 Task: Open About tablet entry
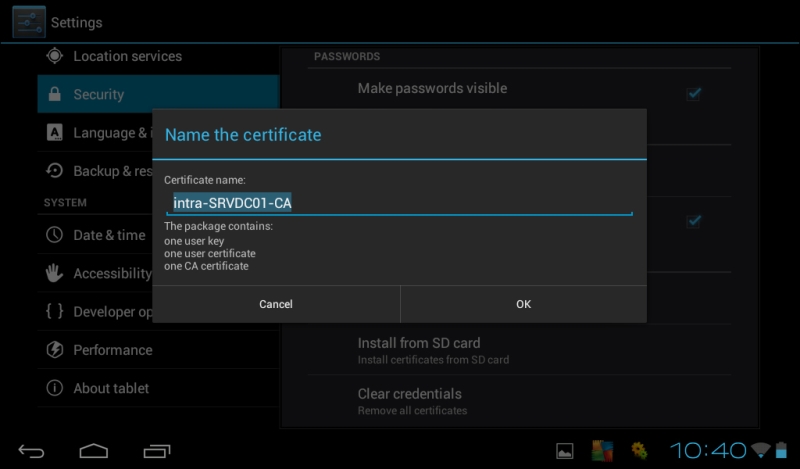pos(158,388)
